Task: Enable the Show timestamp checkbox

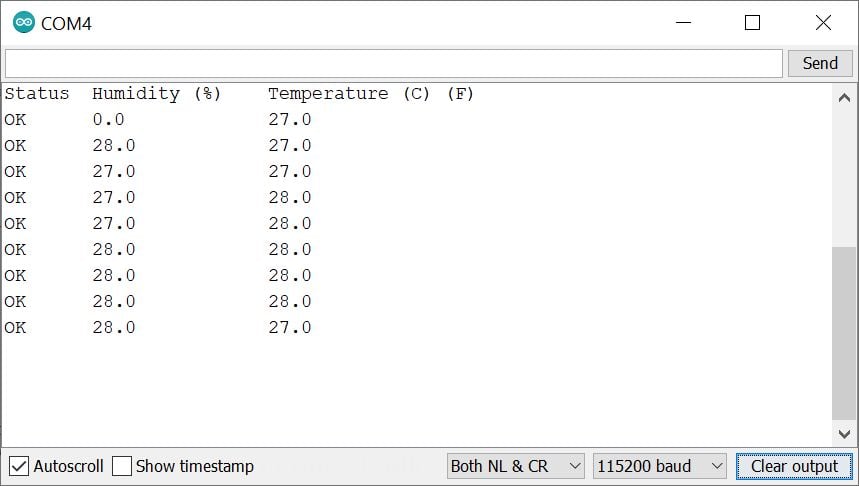Action: 122,466
